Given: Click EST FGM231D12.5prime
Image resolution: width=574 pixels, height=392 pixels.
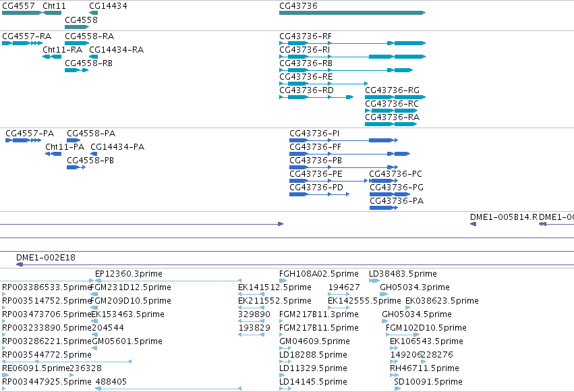Looking at the screenshot, I should point(94,294).
